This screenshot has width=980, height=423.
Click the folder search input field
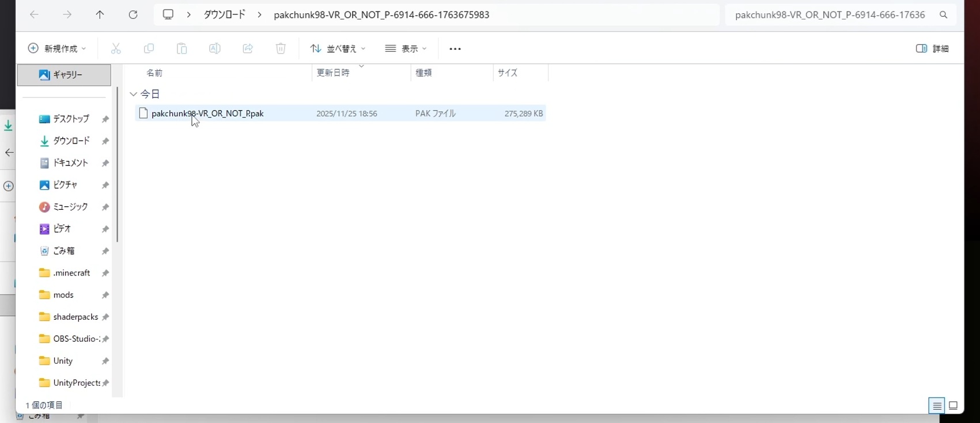coord(830,15)
